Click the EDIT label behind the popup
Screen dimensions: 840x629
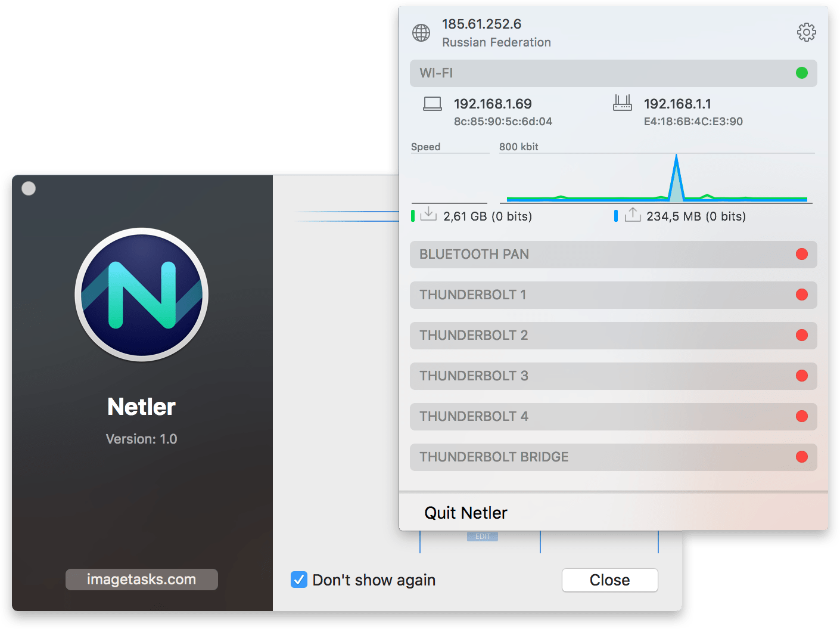[483, 537]
